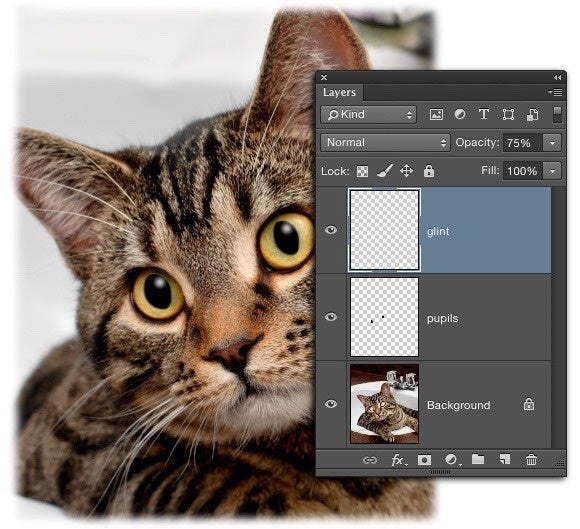The width and height of the screenshot is (580, 529).
Task: Filter for type layers icon
Action: pyautogui.click(x=483, y=115)
